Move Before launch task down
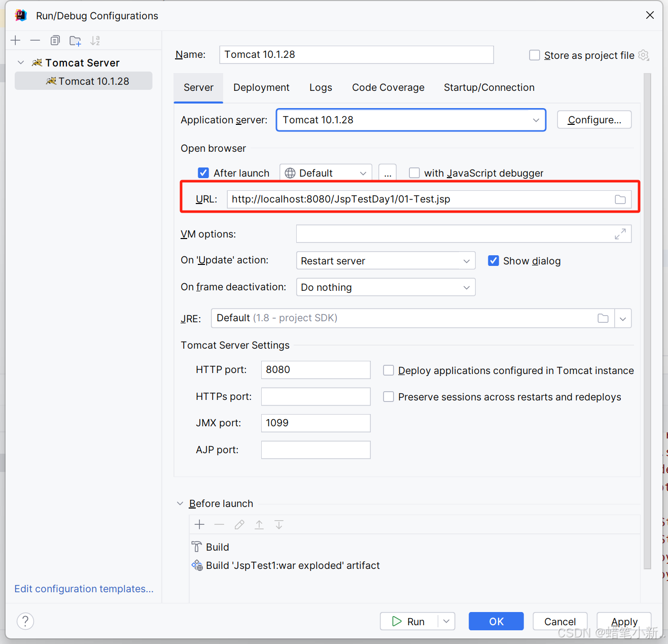Image resolution: width=668 pixels, height=644 pixels. (279, 525)
